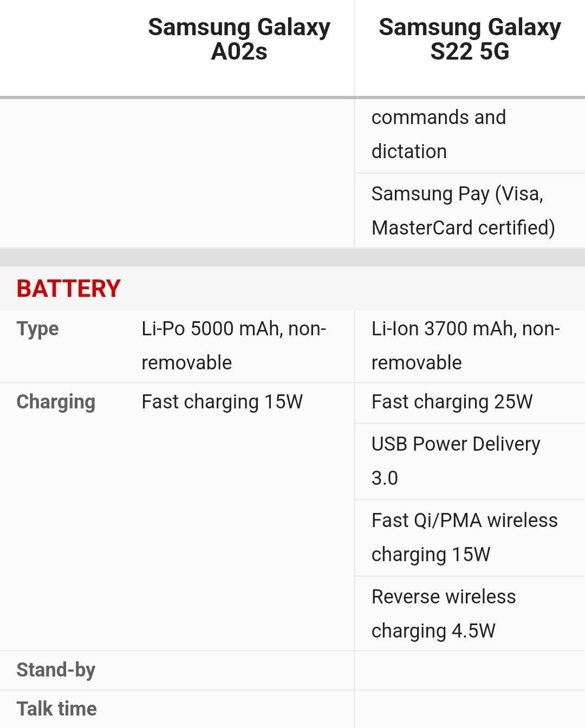This screenshot has height=728, width=585.
Task: Click the Samsung Pay (Visa, MasterCard certified) entry
Action: pyautogui.click(x=463, y=211)
